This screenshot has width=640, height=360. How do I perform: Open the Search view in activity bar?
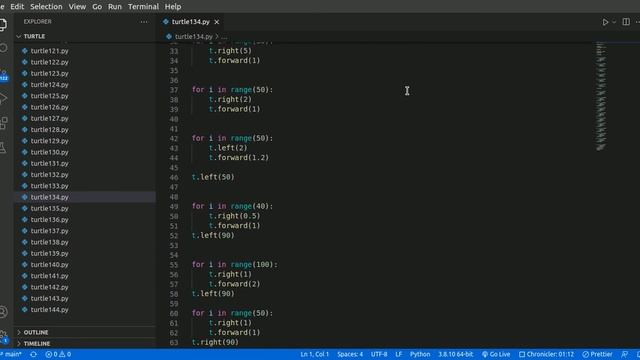pyautogui.click(x=3, y=48)
